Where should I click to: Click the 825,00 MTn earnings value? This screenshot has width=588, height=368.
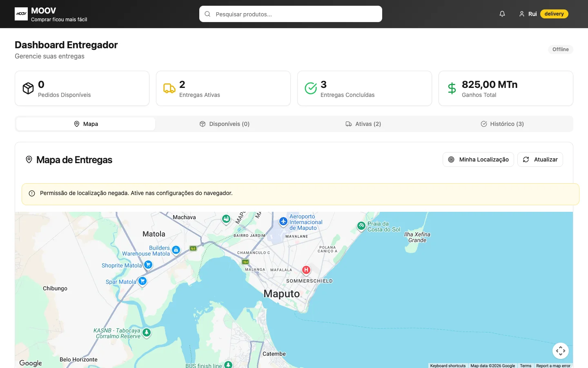pos(490,84)
